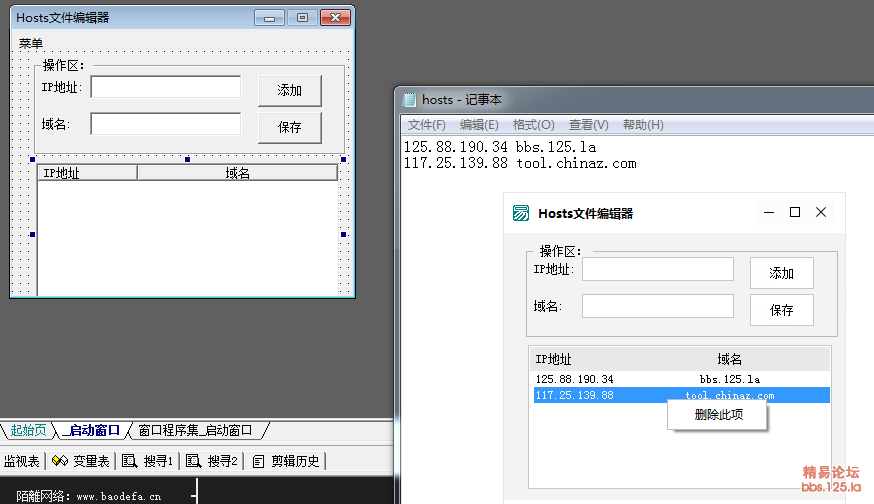This screenshot has width=874, height=504.
Task: Click the IP地址 input field in running editor
Action: tap(657, 269)
